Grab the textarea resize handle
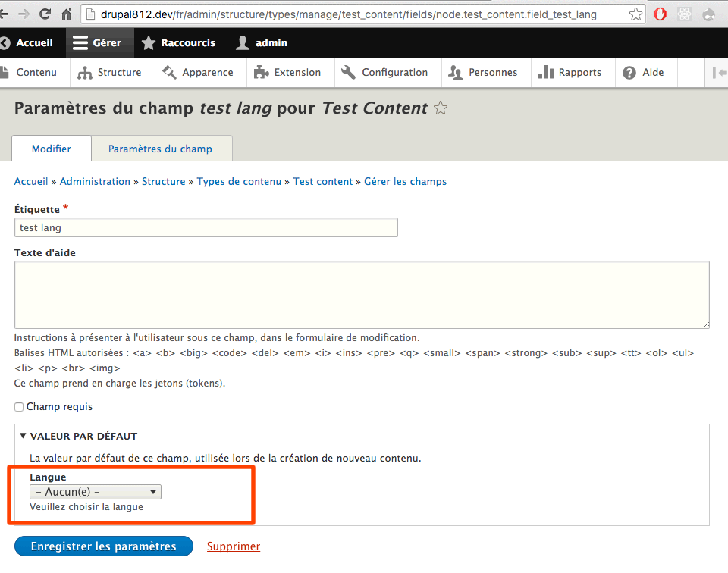Viewport: 728px width, 573px height. pos(706,325)
